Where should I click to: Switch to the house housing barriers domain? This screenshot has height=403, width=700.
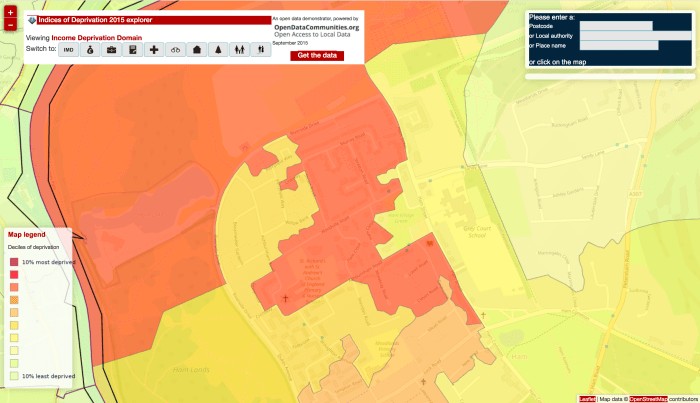[x=197, y=49]
